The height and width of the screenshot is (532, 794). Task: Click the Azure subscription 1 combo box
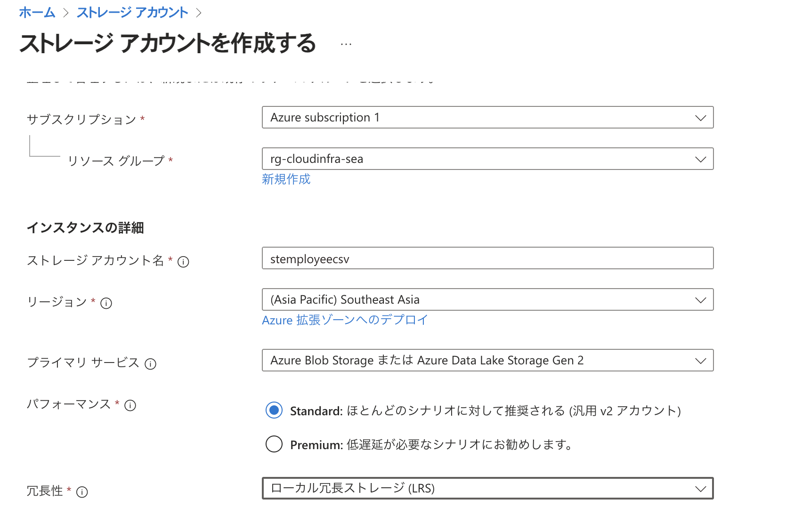click(x=487, y=117)
